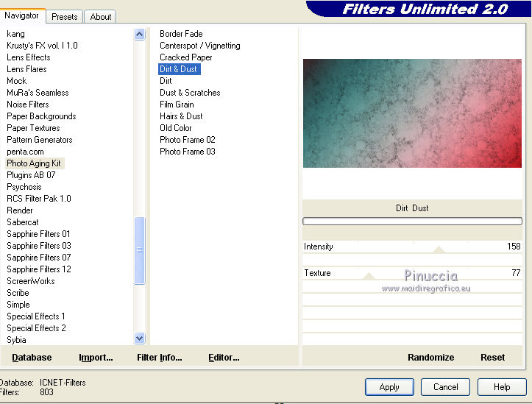
Task: Open Filter Info...
Action: click(x=160, y=358)
